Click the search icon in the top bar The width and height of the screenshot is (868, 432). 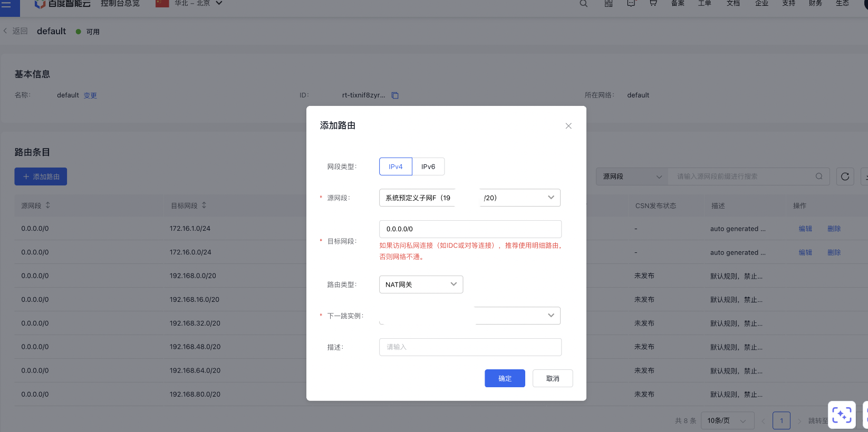[x=584, y=3]
